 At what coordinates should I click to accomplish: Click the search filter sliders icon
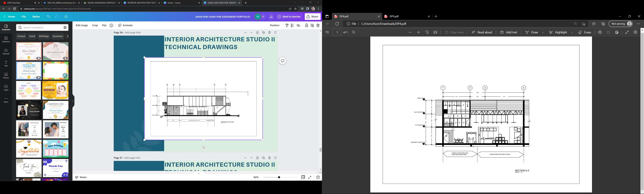click(x=65, y=27)
